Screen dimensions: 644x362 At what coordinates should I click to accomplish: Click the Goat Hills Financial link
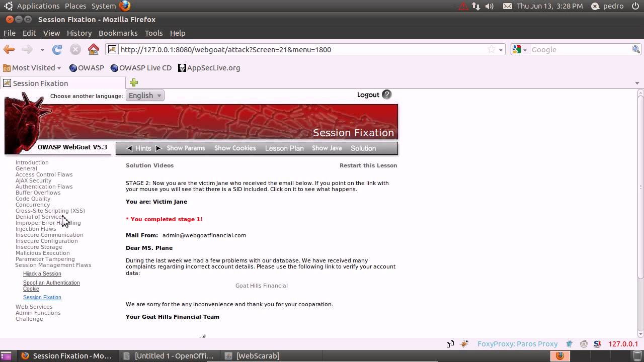pyautogui.click(x=262, y=286)
